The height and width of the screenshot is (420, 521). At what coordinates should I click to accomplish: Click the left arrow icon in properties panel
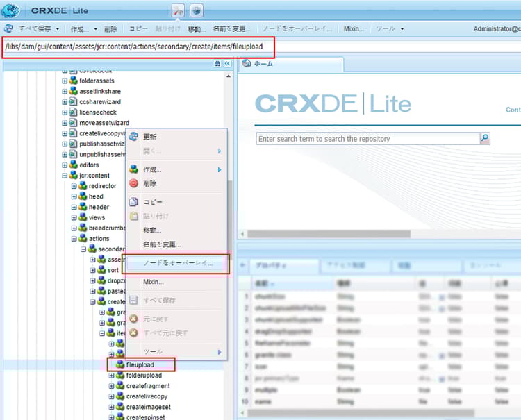[x=243, y=265]
